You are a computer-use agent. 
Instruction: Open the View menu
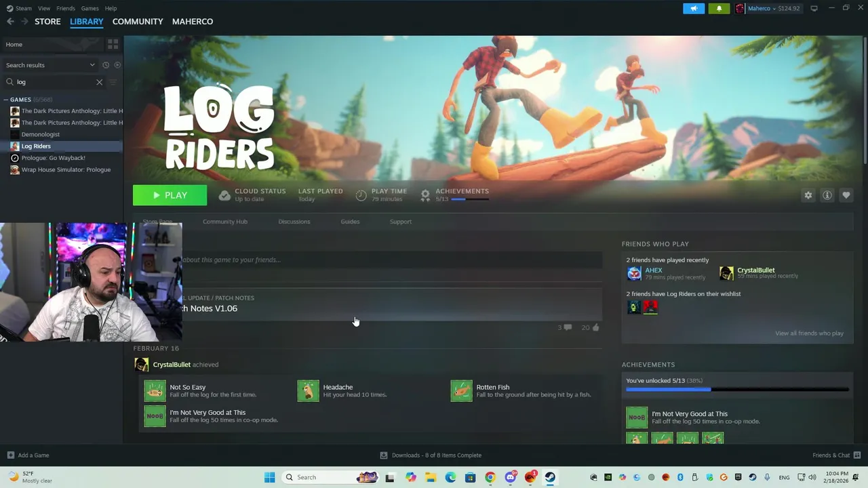click(x=44, y=8)
